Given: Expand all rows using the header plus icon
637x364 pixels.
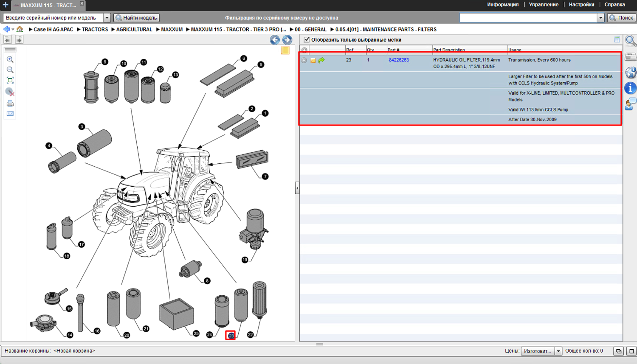Looking at the screenshot, I should (x=304, y=50).
